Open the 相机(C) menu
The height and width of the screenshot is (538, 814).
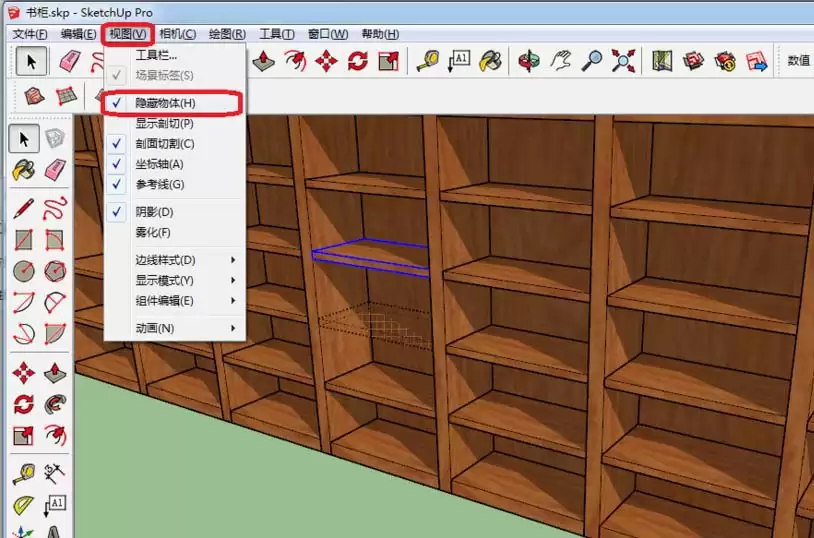click(x=178, y=34)
